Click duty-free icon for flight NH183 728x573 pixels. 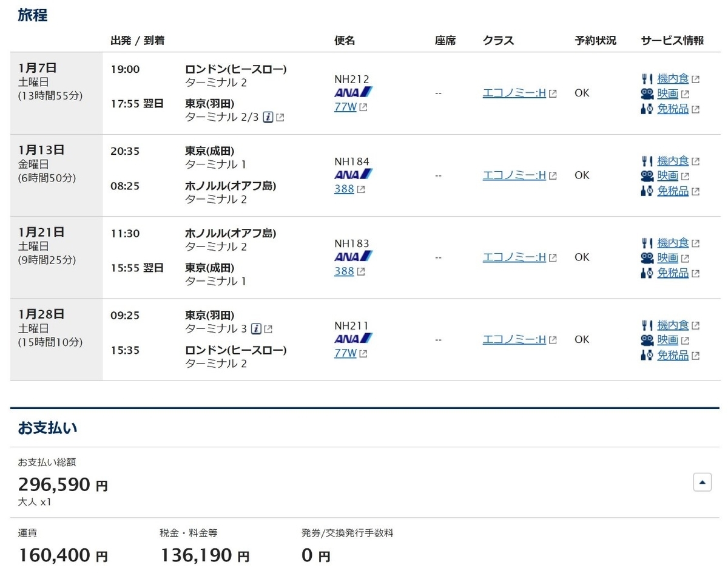tap(647, 273)
